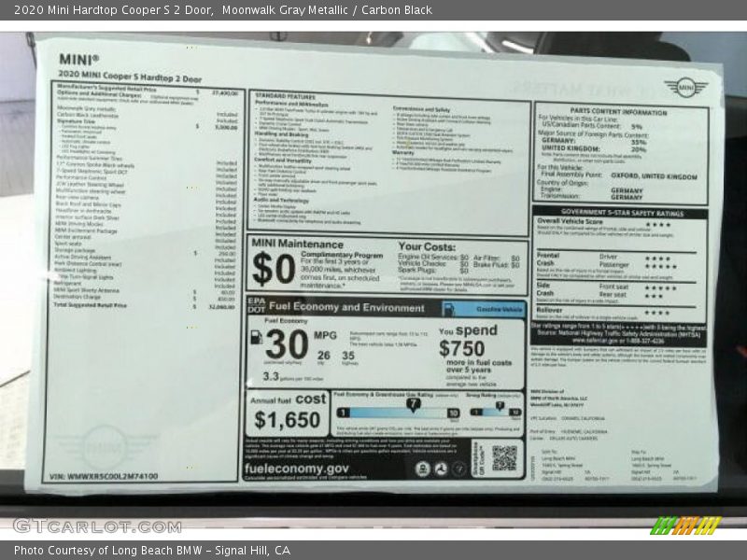The image size is (747, 560).
Task: Click the 'Rollover' rating label
Action: (x=549, y=311)
